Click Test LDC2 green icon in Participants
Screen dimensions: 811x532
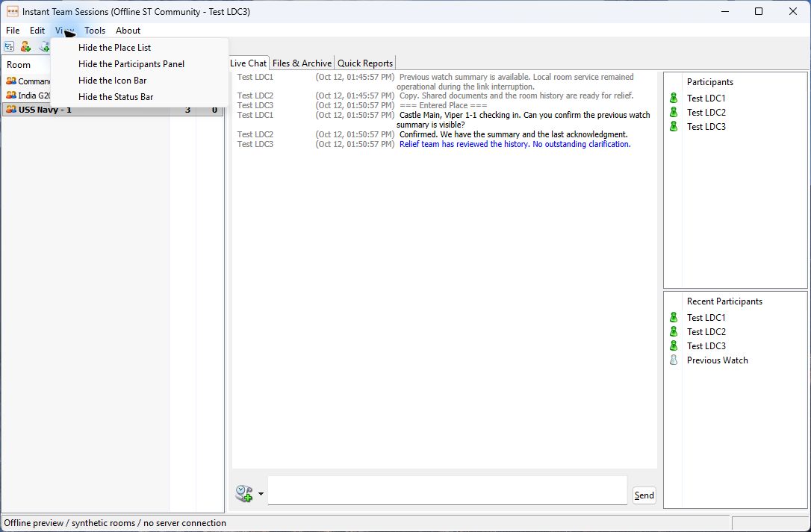tap(674, 112)
